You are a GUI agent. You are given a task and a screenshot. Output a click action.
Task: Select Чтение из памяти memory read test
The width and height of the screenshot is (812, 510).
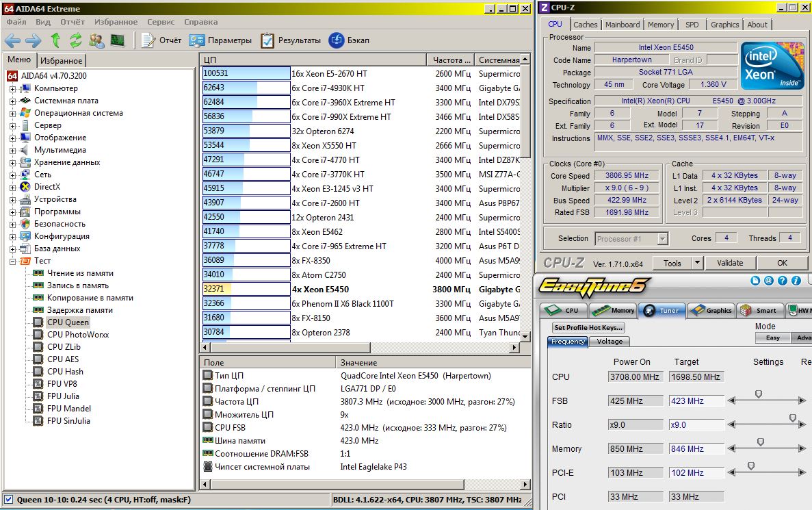point(80,273)
